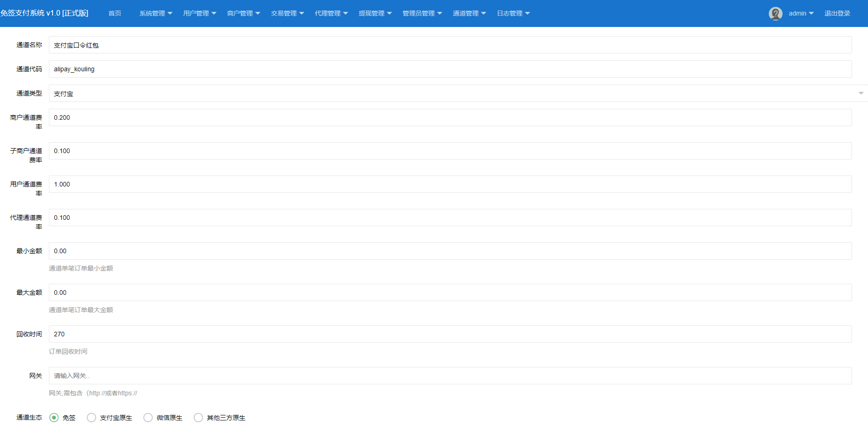Click the 网关,需包含 http hint text
This screenshot has width=868, height=425.
click(x=93, y=393)
